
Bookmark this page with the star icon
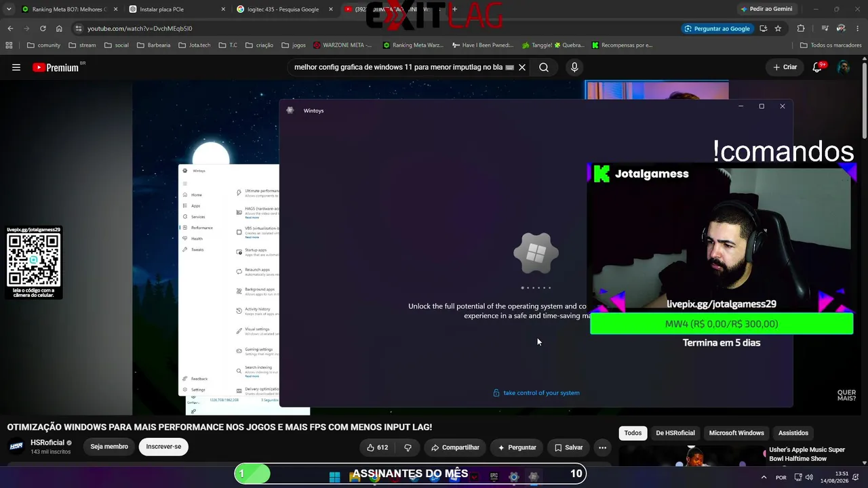point(778,28)
